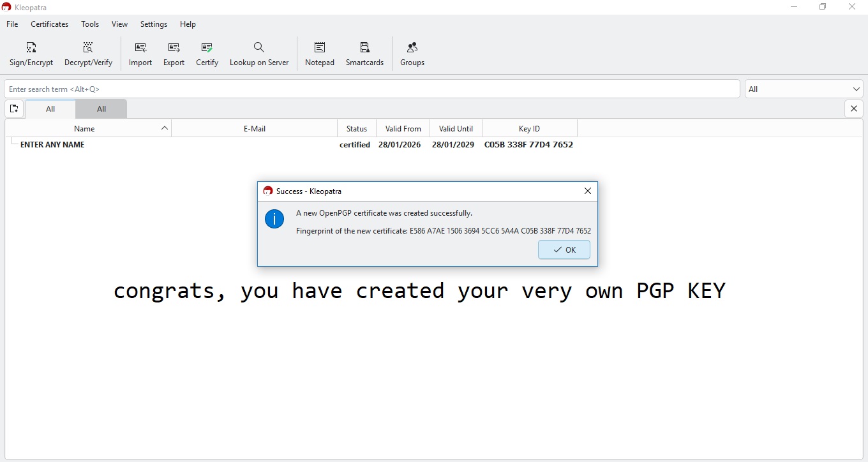Select the second All tab

[x=101, y=109]
